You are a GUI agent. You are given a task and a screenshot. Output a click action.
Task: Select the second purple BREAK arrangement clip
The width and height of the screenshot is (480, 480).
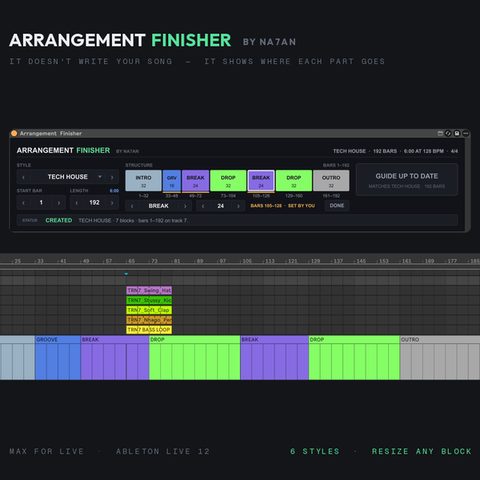[x=275, y=358]
